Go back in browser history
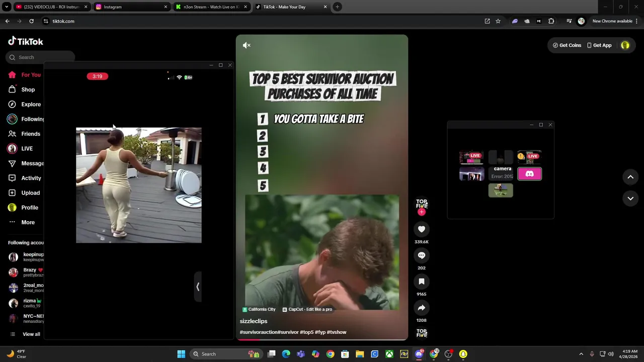 (x=7, y=21)
